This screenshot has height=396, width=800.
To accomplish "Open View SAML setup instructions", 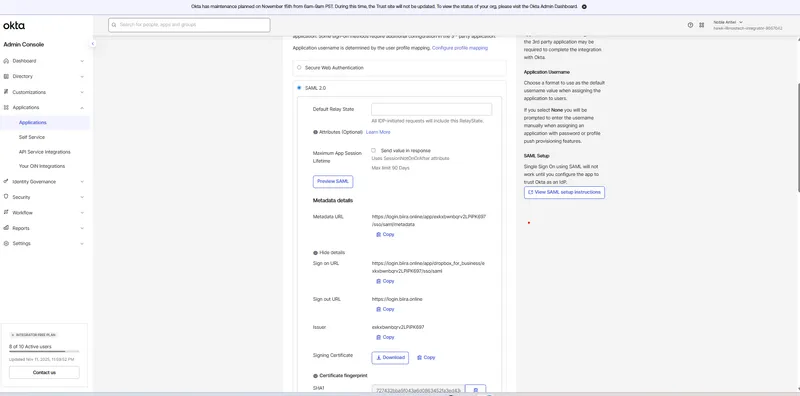I will pyautogui.click(x=564, y=192).
